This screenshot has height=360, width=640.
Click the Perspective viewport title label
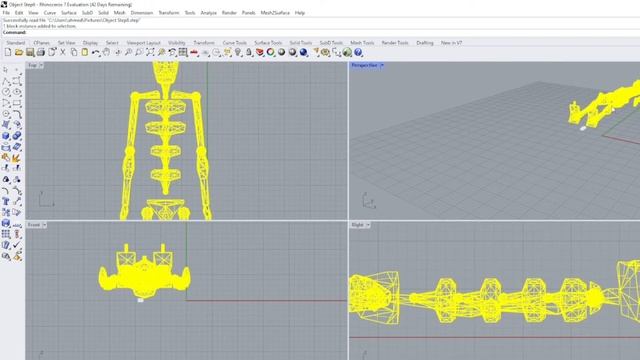click(364, 65)
